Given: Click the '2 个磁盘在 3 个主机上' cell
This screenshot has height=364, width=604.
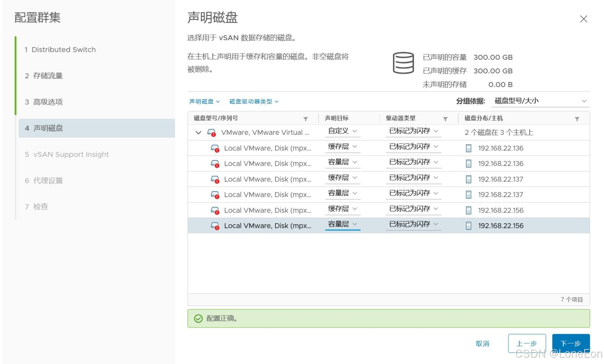Looking at the screenshot, I should tap(499, 132).
